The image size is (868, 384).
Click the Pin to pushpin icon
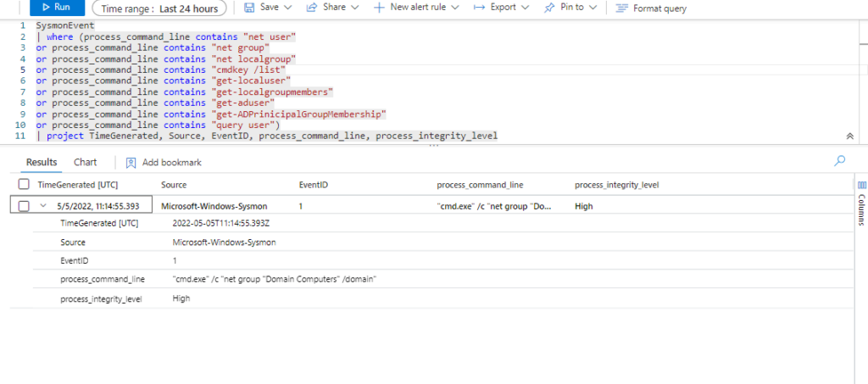click(549, 8)
